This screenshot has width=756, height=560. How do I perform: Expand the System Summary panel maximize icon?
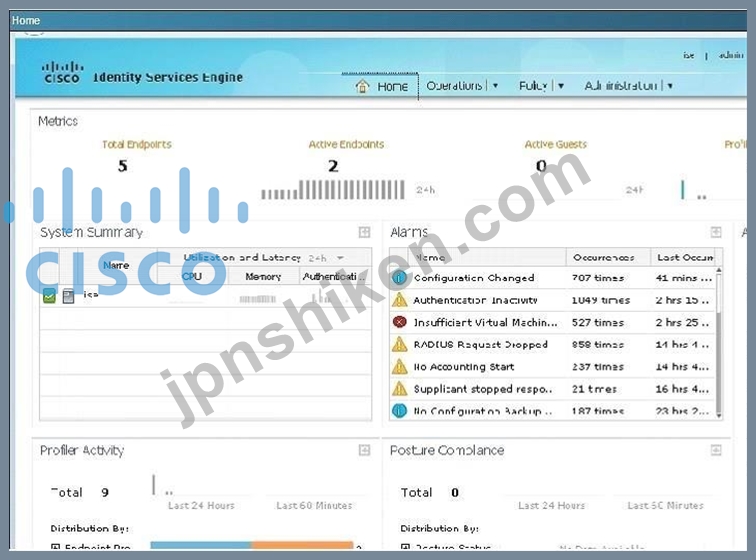[x=364, y=232]
